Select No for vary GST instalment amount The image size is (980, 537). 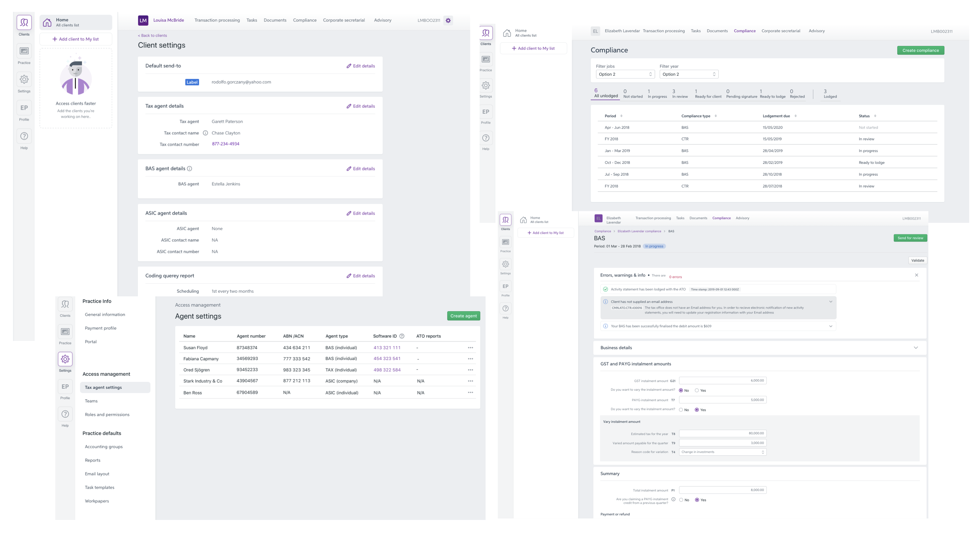pyautogui.click(x=681, y=390)
